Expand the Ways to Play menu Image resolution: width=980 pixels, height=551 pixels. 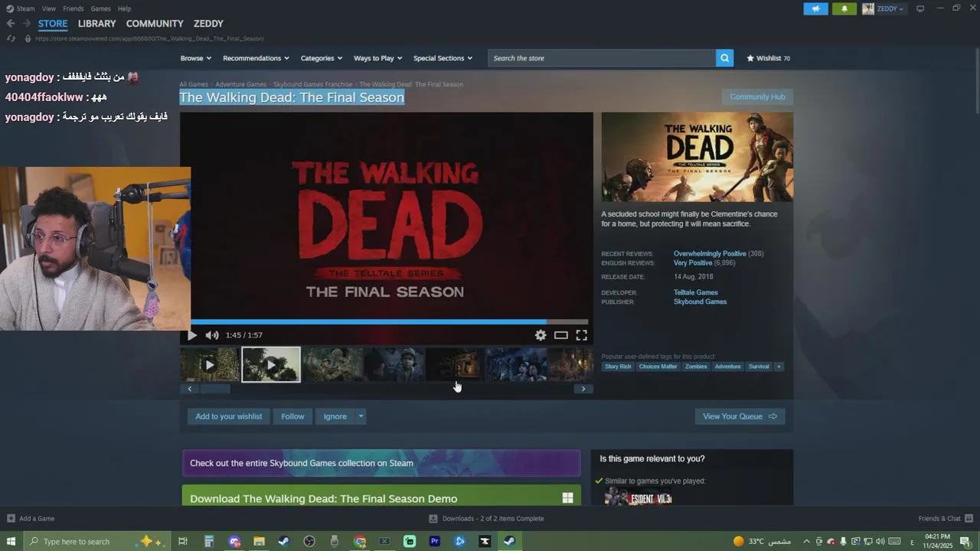pyautogui.click(x=377, y=58)
